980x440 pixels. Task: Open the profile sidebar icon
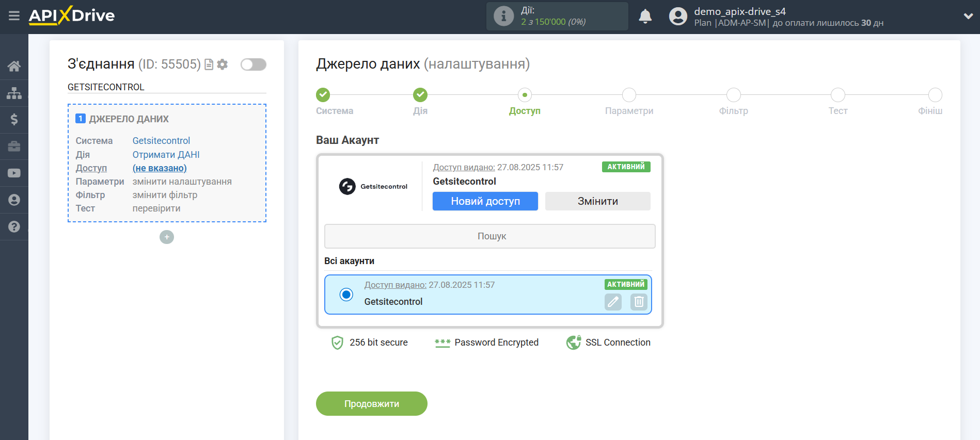(x=14, y=200)
